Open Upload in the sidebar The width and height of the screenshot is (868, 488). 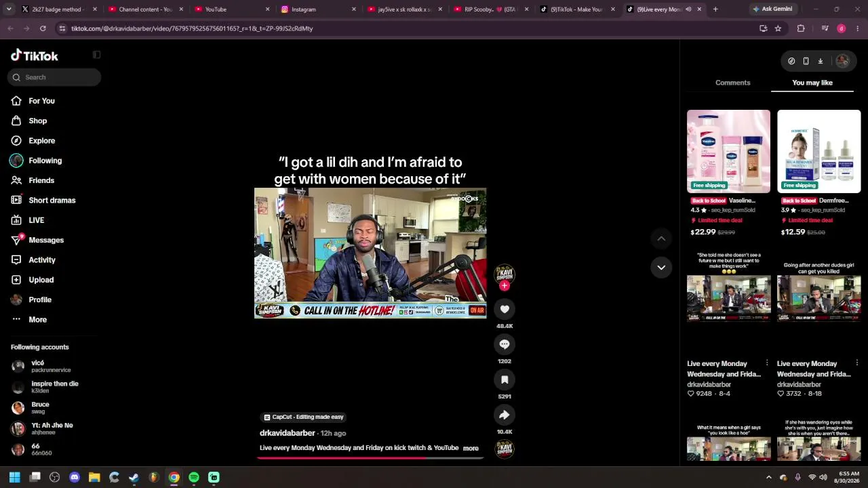[x=33, y=280]
